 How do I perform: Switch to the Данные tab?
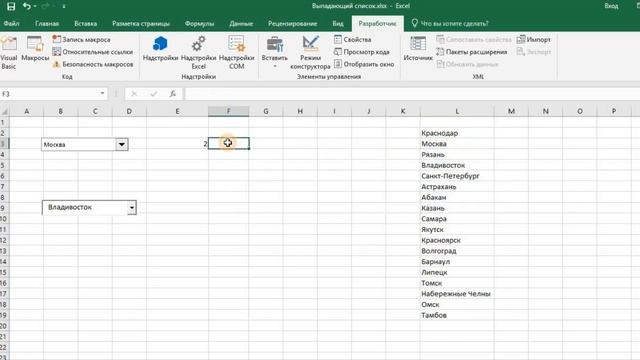[241, 24]
